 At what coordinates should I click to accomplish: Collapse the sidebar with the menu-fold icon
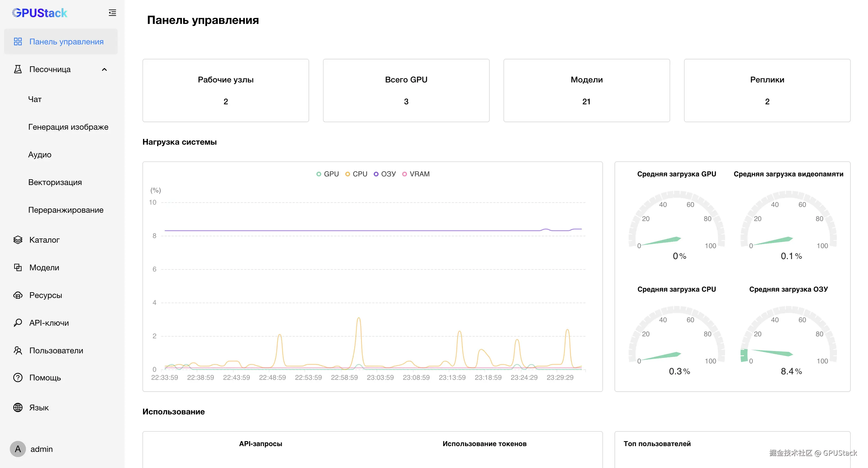pyautogui.click(x=112, y=13)
